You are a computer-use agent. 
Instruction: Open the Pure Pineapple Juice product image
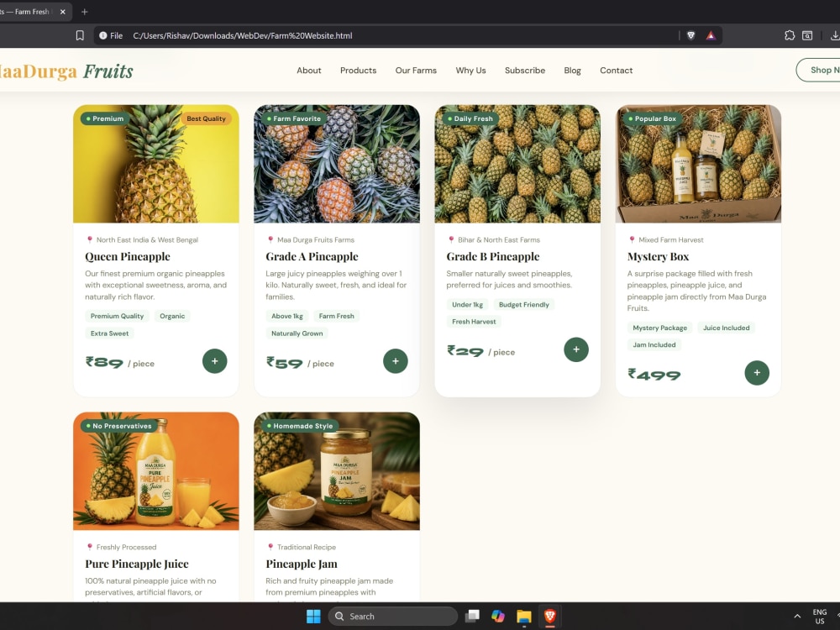pos(156,471)
